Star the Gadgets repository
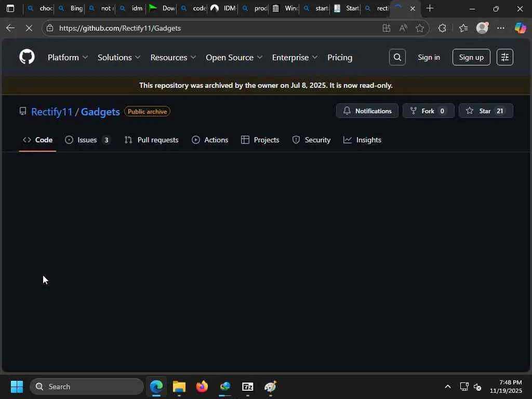532x399 pixels. click(x=486, y=111)
